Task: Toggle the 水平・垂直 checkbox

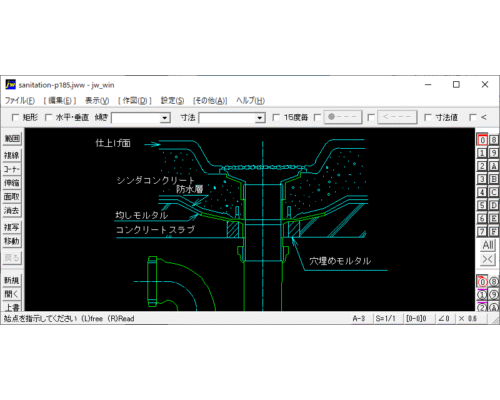Action: pos(48,117)
